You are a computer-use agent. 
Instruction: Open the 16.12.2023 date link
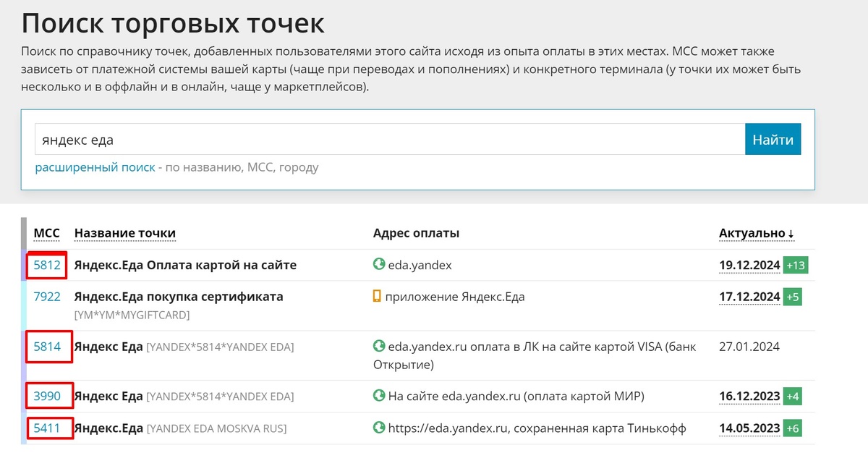click(749, 396)
